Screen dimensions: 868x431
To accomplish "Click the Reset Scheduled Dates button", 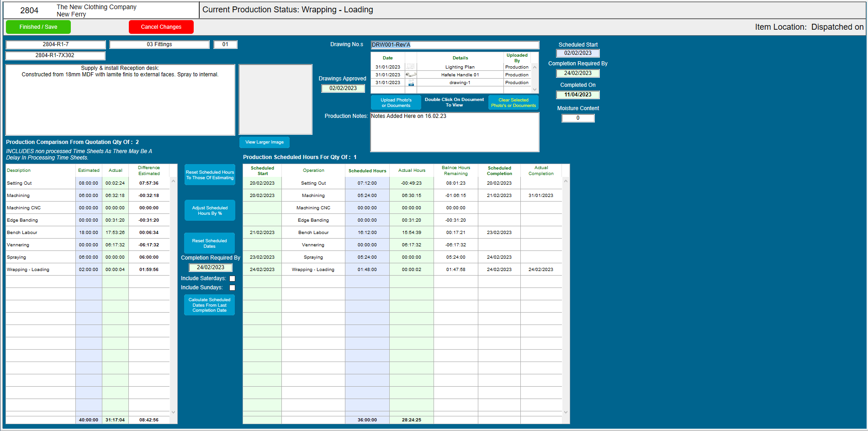I will 209,243.
